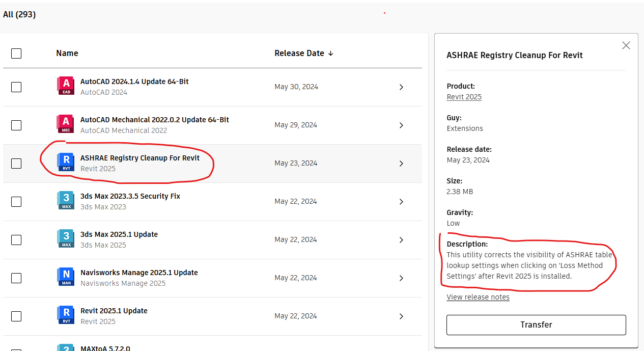
Task: Expand details for Revit 2025.1 Update
Action: point(401,316)
